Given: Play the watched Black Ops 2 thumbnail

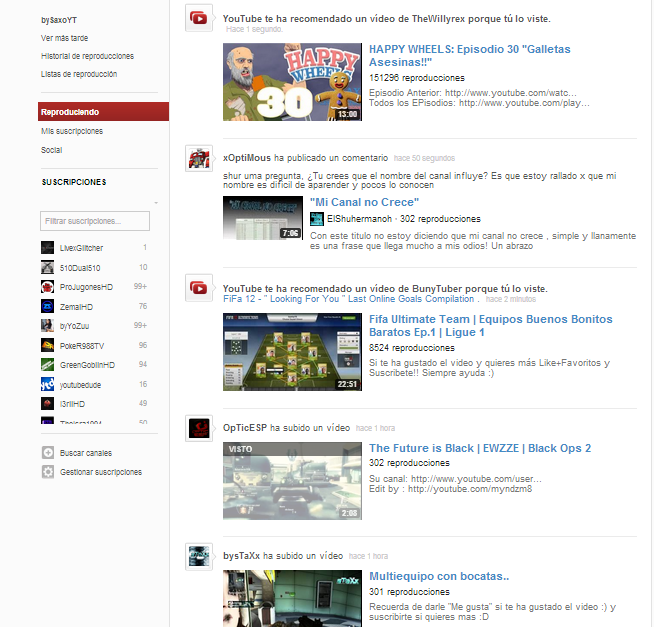Looking at the screenshot, I should (292, 481).
